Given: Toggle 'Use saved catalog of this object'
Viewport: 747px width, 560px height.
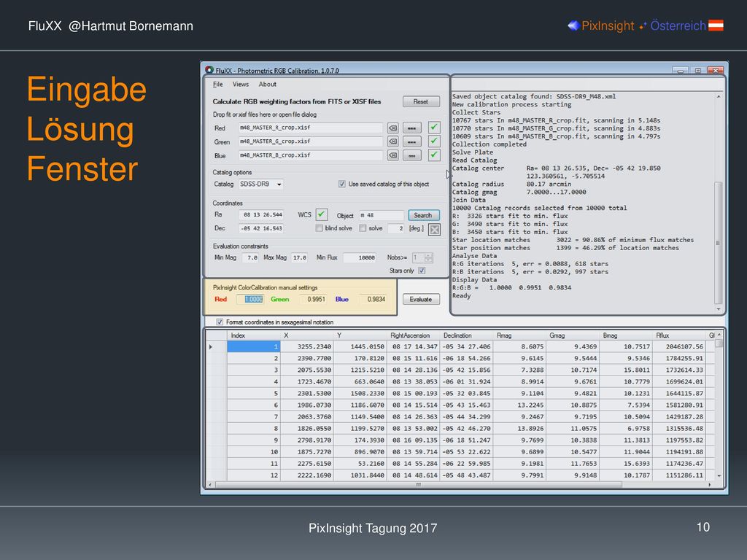Looking at the screenshot, I should point(341,184).
